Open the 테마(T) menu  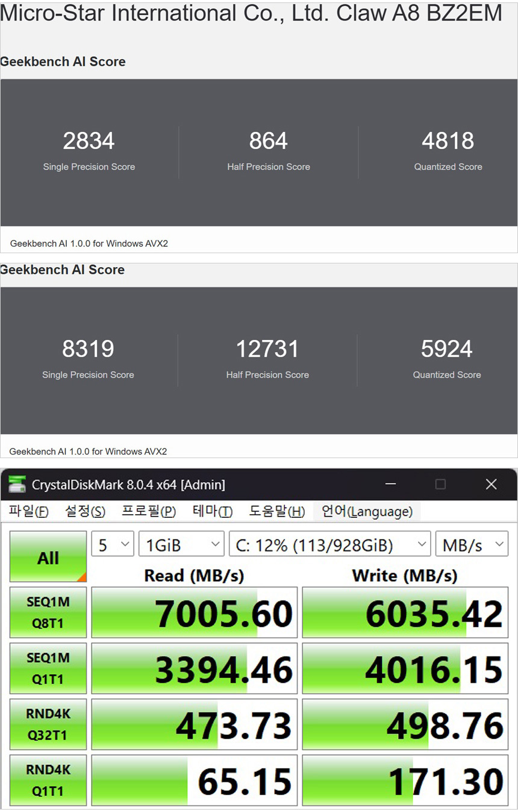[212, 512]
